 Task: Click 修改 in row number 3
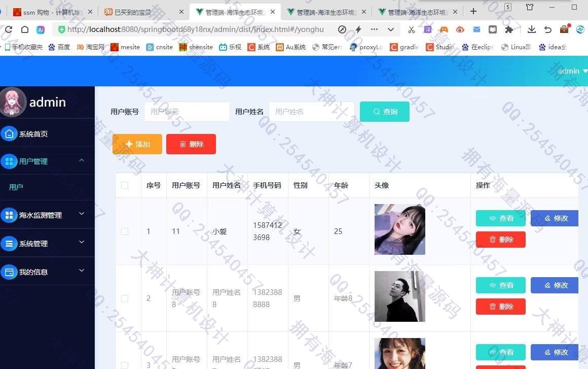[x=555, y=352]
